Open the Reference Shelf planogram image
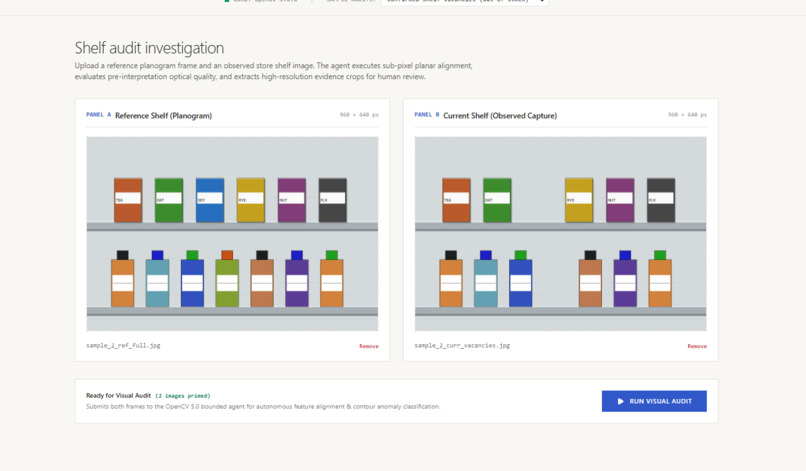 (x=232, y=233)
